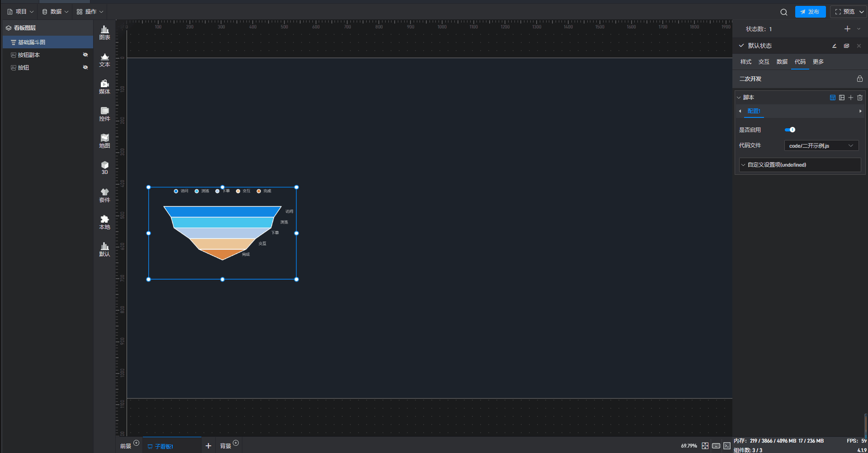The height and width of the screenshot is (453, 868).
Task: Open the 图表 (chart) component category
Action: [104, 33]
